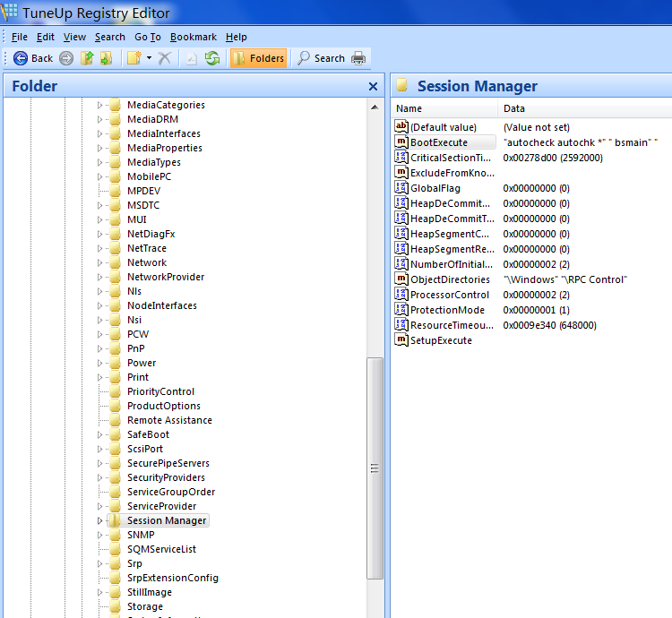Expand the Session Manager folder arrow
Image resolution: width=672 pixels, height=618 pixels.
99,520
